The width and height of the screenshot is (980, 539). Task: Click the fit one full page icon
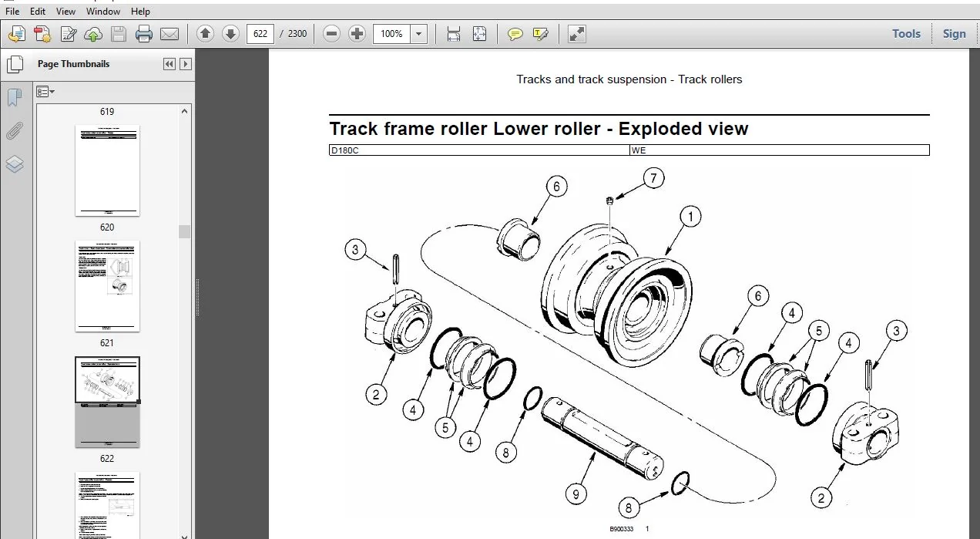coord(479,34)
